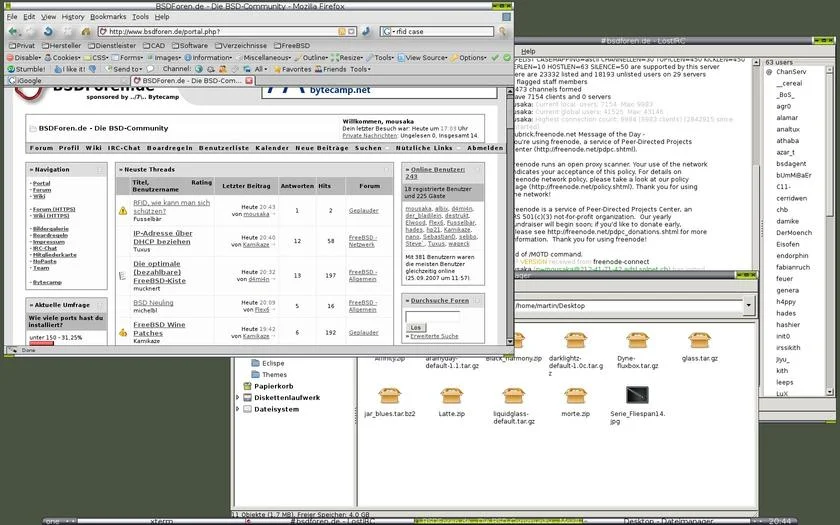Reload the page with the blue reload icon
The height and width of the screenshot is (525, 840).
point(48,32)
